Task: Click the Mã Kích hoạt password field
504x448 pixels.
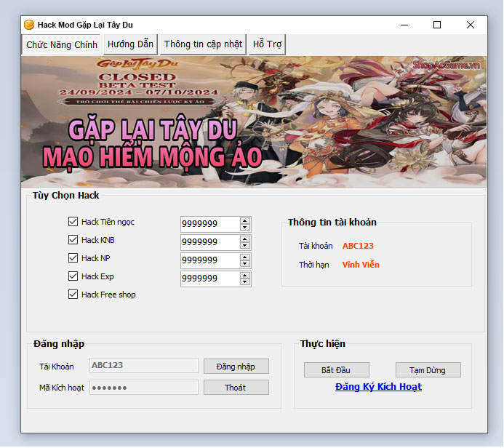Action: tap(144, 388)
